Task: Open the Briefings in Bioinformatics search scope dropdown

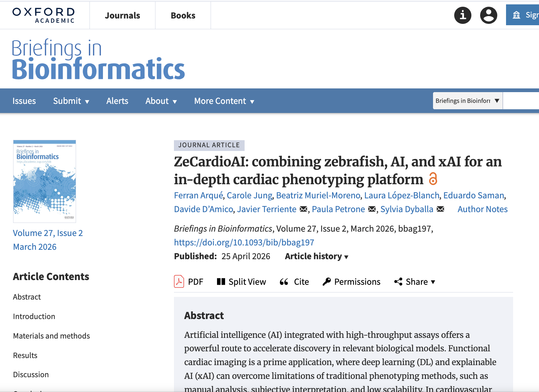Action: tap(468, 101)
